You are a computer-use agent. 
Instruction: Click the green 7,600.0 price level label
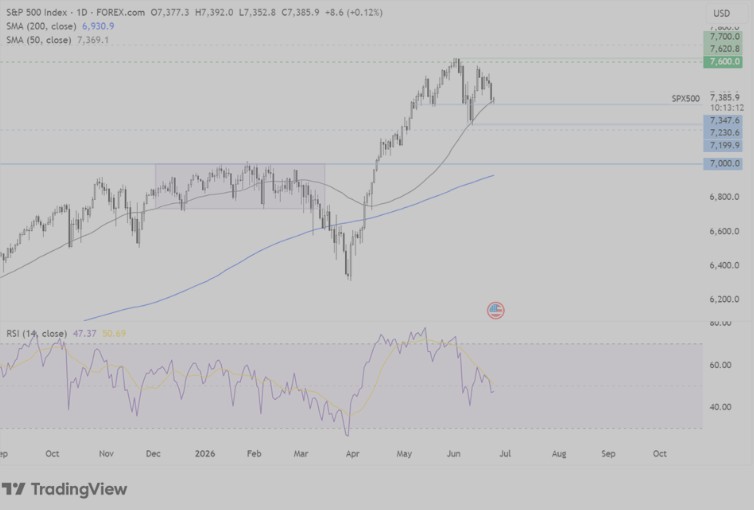pyautogui.click(x=723, y=62)
